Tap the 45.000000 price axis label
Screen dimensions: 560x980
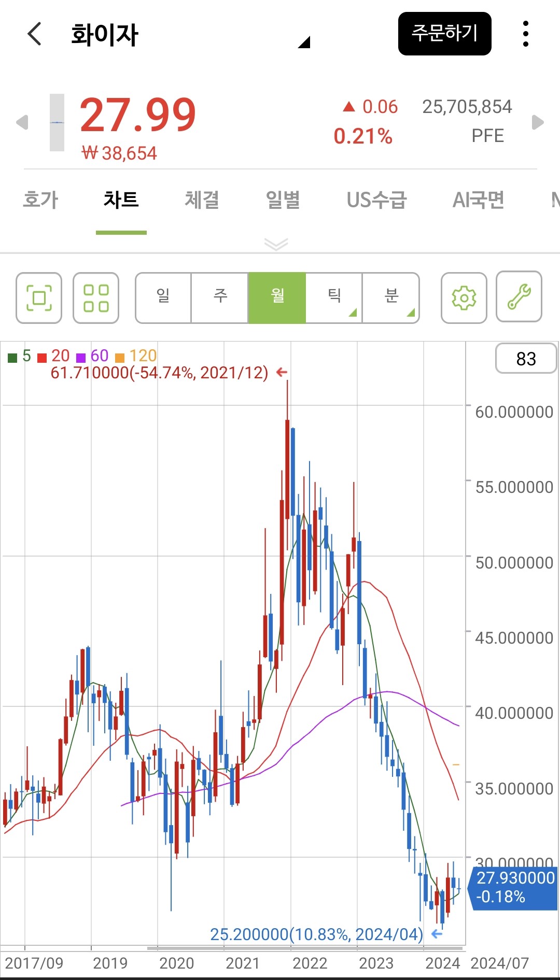pyautogui.click(x=514, y=637)
